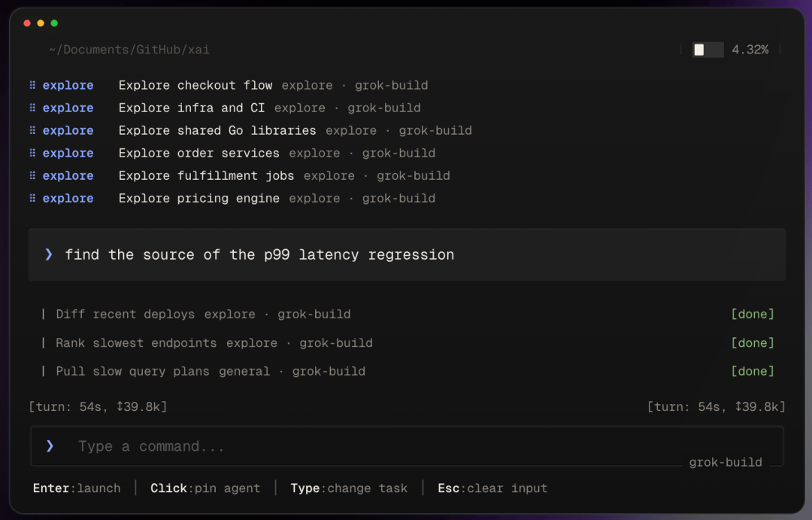Image resolution: width=812 pixels, height=520 pixels.
Task: Click the Esc:clear input hint
Action: 492,488
